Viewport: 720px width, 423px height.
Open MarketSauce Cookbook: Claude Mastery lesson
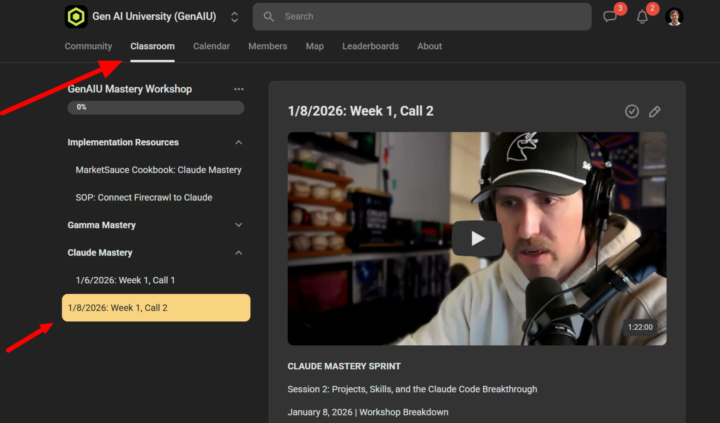pyautogui.click(x=158, y=170)
